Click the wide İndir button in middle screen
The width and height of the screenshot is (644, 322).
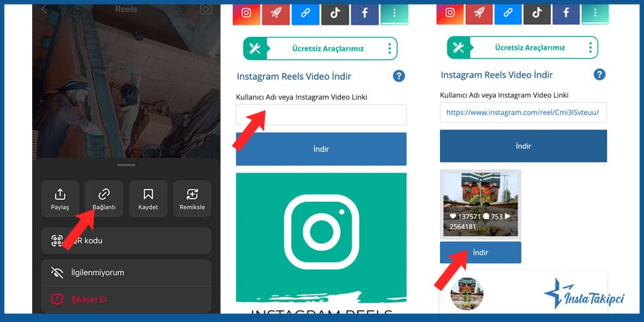(321, 149)
